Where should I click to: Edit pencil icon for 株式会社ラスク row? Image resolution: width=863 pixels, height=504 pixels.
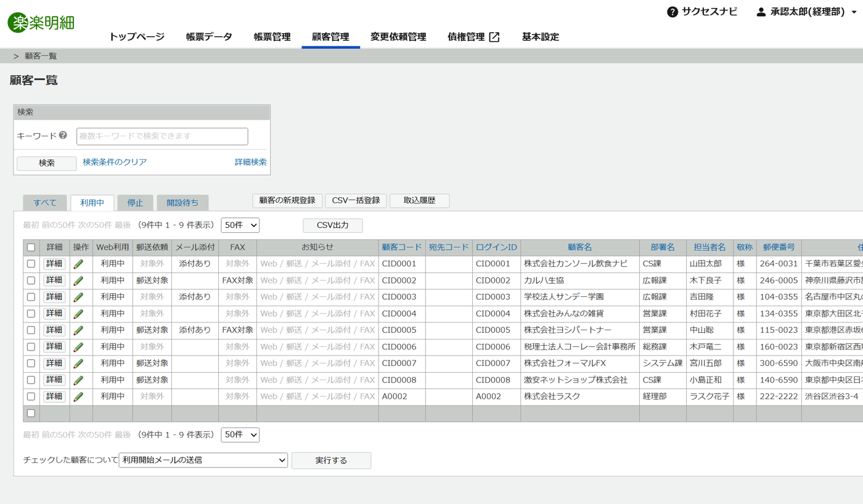point(78,397)
